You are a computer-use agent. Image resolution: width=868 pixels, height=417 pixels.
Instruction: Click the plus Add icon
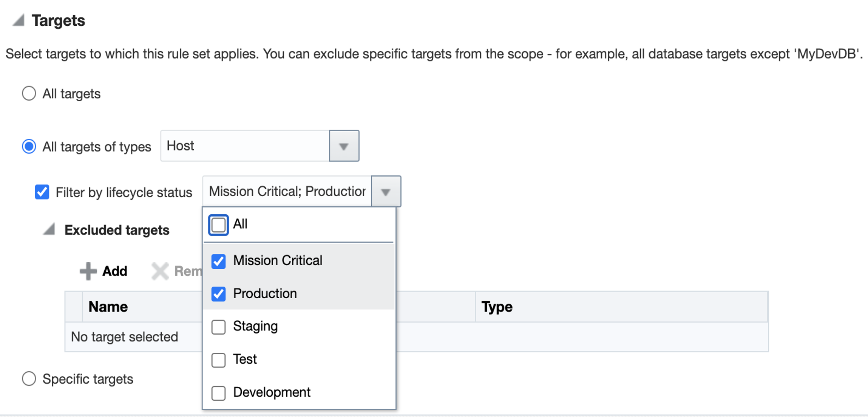coord(88,271)
